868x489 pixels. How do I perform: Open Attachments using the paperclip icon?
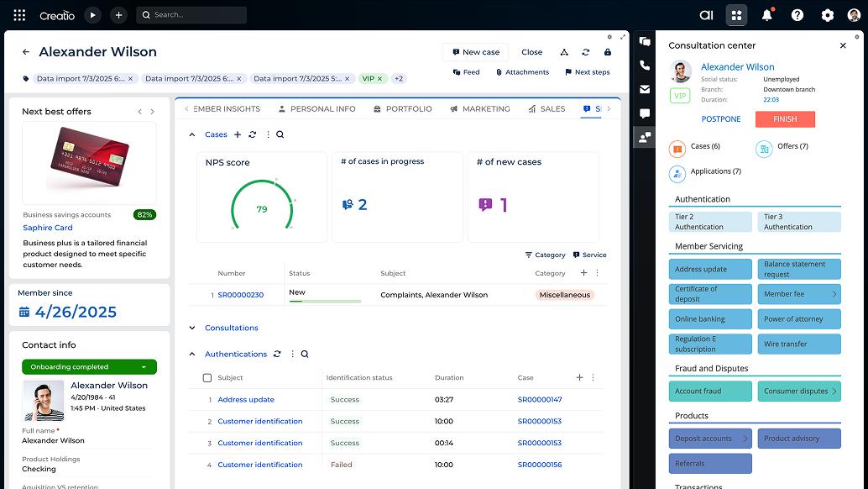pos(500,71)
